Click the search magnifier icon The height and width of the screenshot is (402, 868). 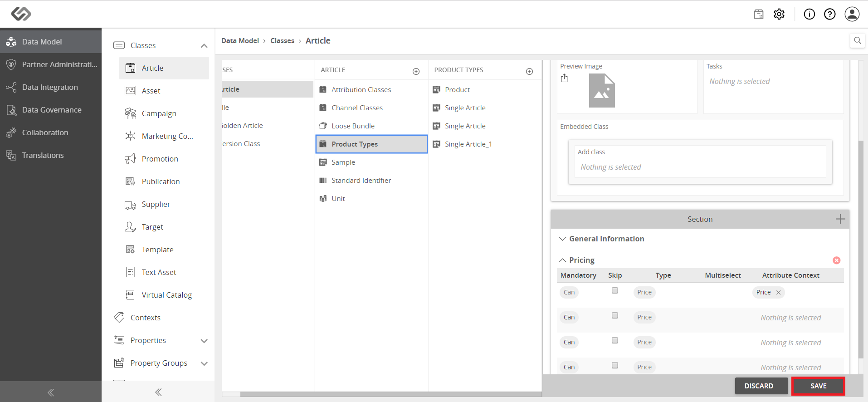pyautogui.click(x=857, y=40)
